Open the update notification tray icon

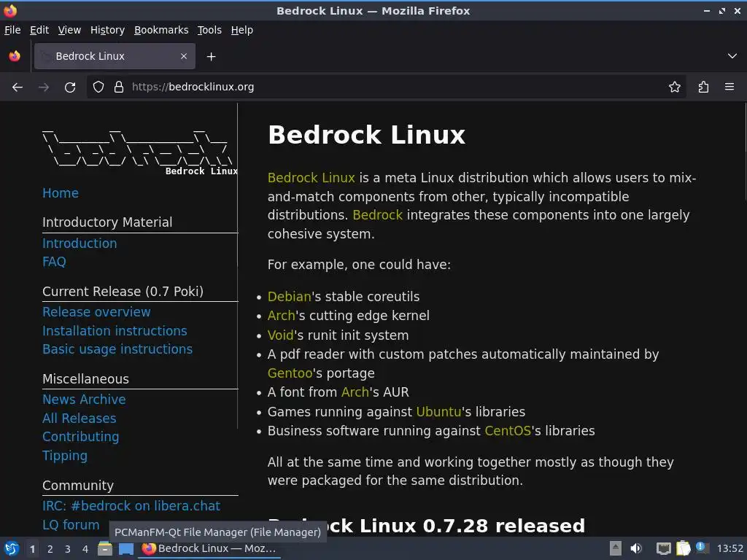[x=701, y=548]
